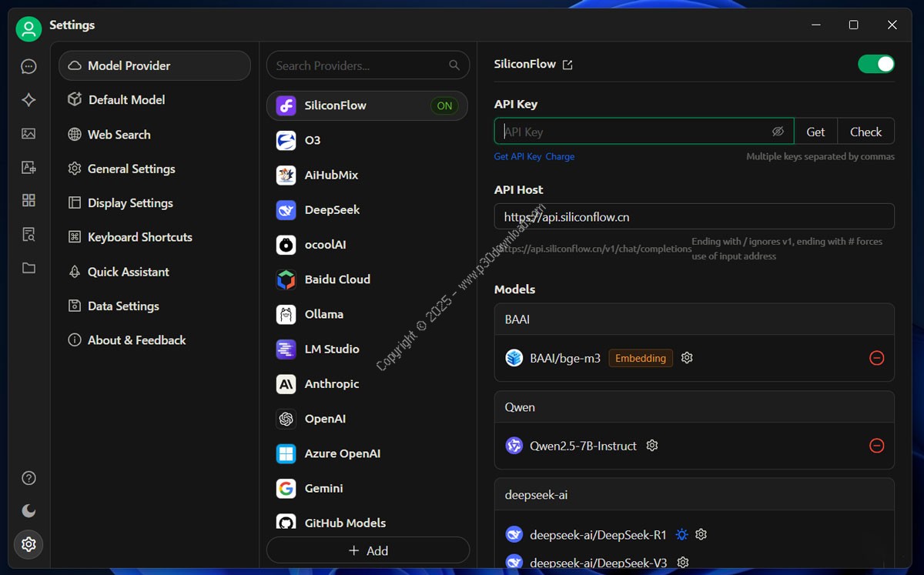Viewport: 924px width, 575px height.
Task: Select the Baidu Cloud provider
Action: click(367, 279)
